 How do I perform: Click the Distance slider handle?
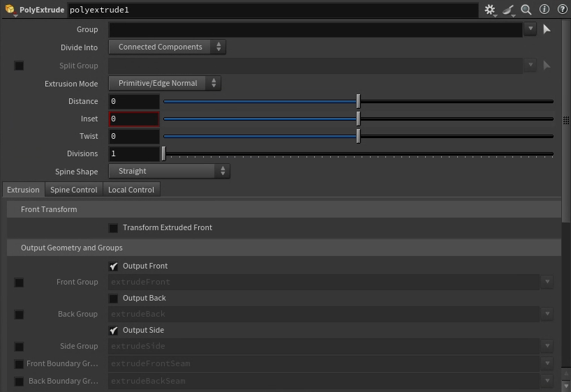click(358, 101)
